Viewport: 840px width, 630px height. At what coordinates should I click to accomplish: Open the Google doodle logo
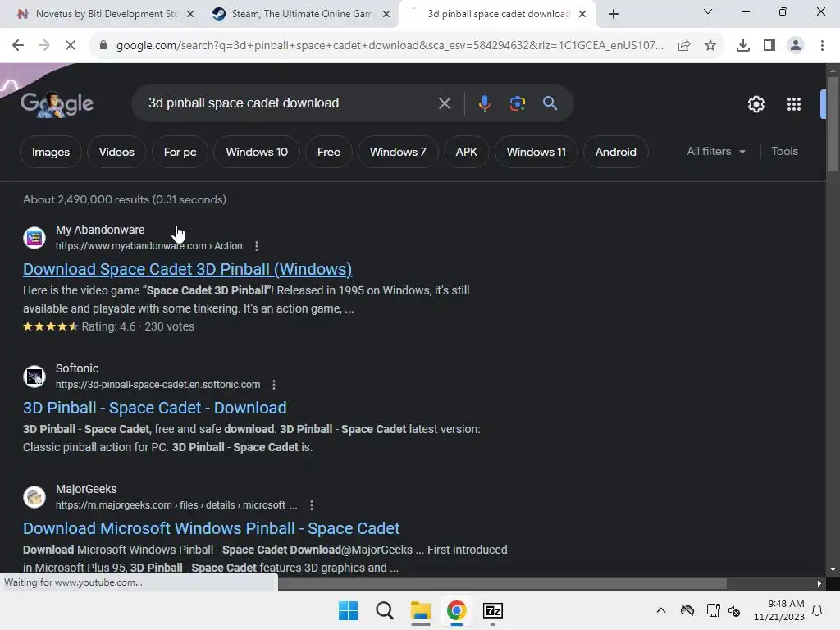(x=57, y=104)
